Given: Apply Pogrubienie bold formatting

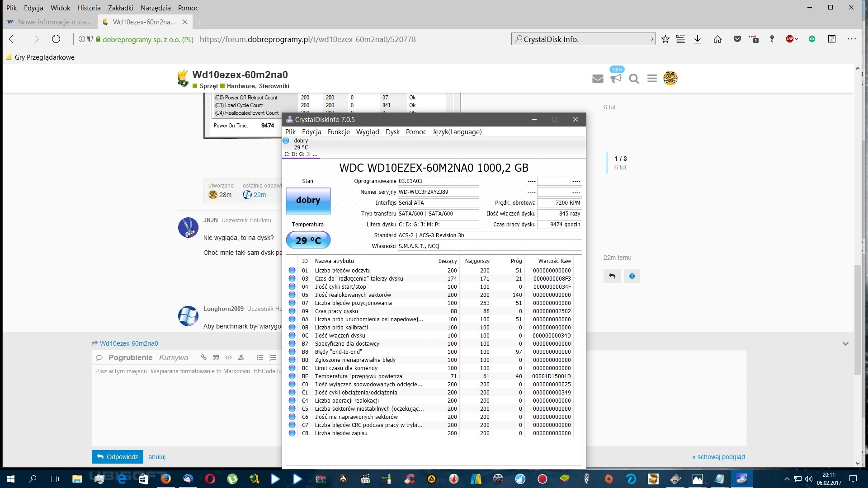Looking at the screenshot, I should (x=130, y=357).
